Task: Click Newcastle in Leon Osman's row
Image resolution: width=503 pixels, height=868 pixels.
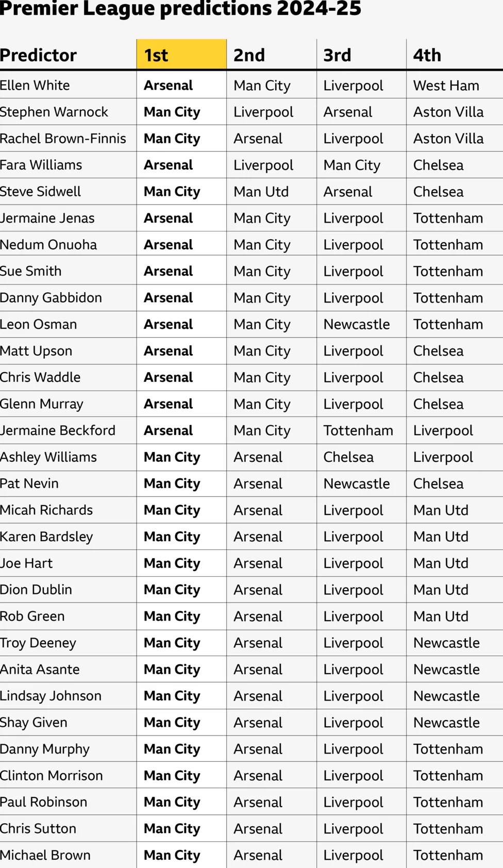Action: click(357, 324)
